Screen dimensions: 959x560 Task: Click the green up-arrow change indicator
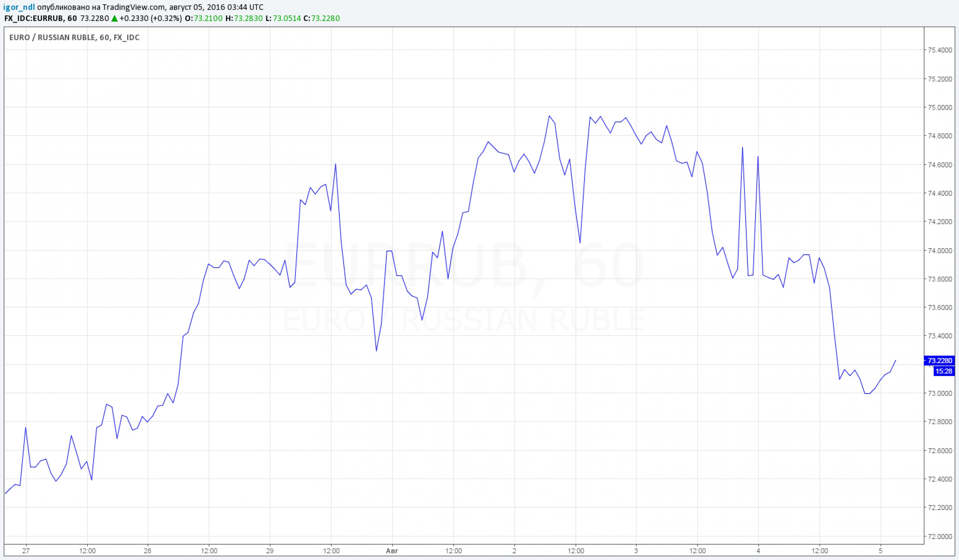[114, 18]
